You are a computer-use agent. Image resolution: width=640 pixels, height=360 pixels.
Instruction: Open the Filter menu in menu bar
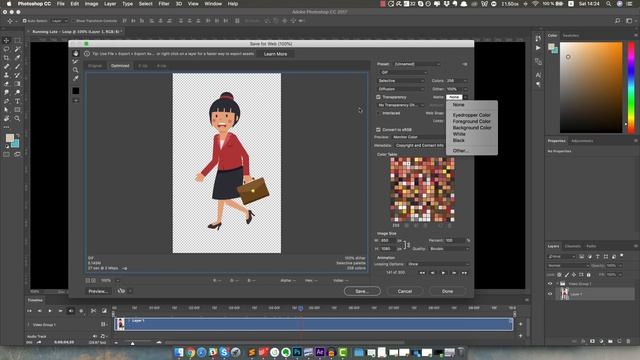tap(164, 4)
